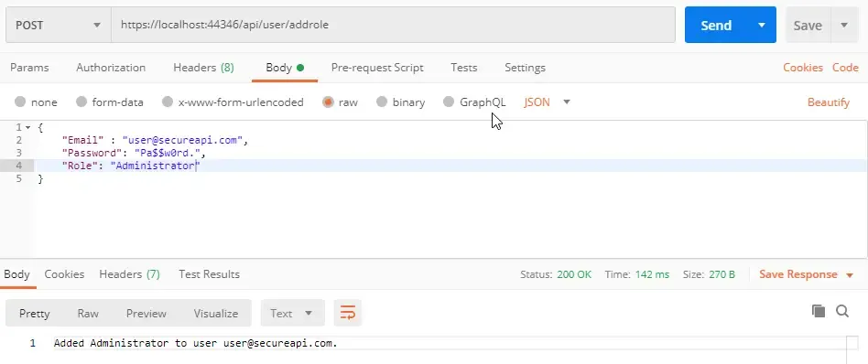Open the Cookies link

tap(803, 68)
